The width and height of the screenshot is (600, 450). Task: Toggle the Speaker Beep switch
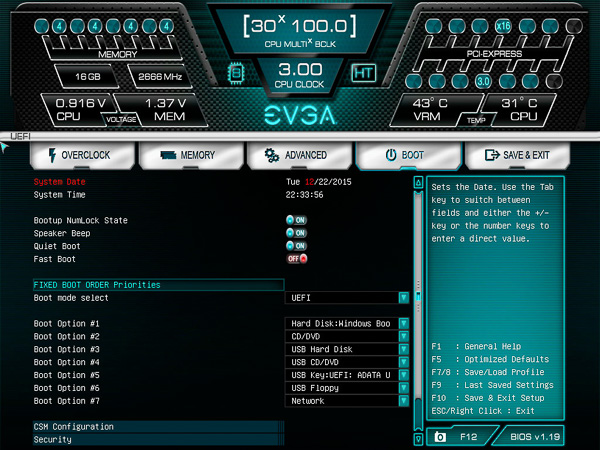pos(297,233)
